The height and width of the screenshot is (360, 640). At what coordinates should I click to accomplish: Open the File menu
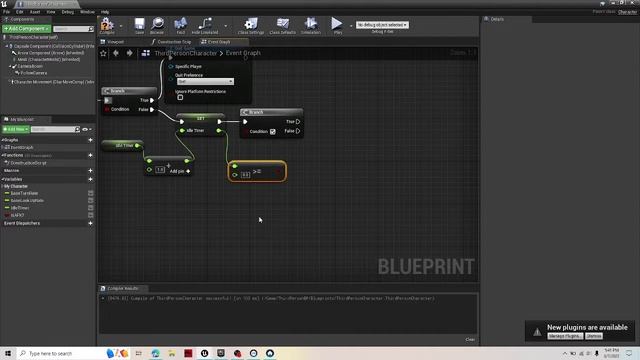pos(7,12)
